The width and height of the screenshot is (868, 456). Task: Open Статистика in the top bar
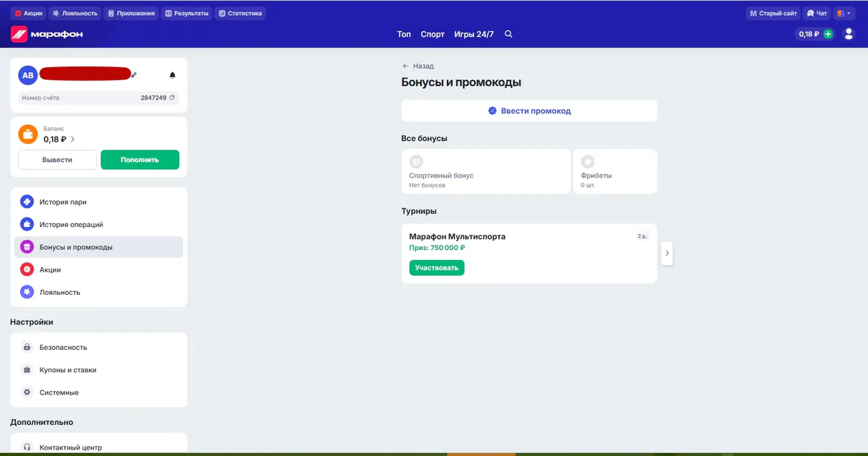pos(240,13)
